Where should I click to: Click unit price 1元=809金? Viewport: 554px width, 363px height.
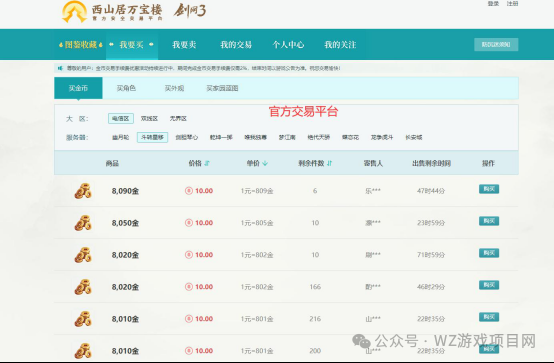[257, 191]
